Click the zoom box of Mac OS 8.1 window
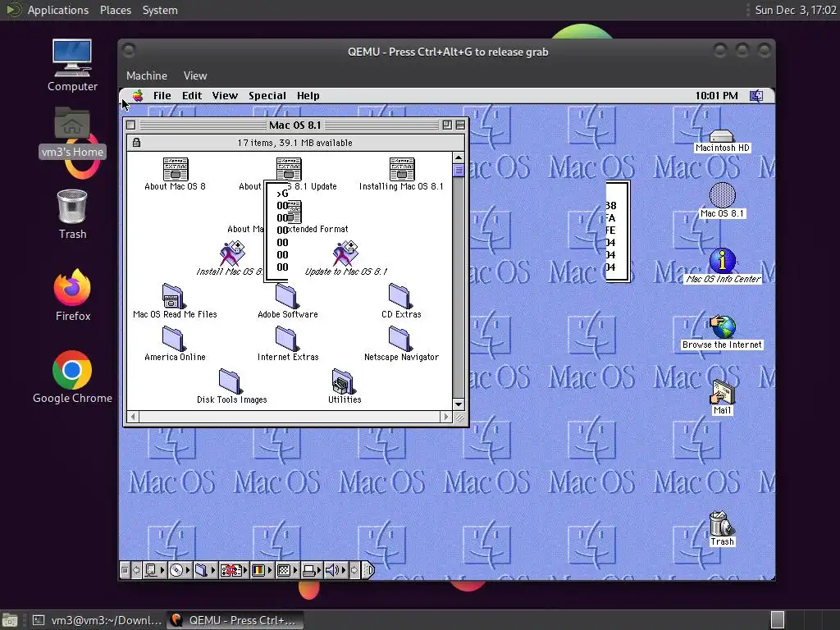The width and height of the screenshot is (840, 630). click(x=447, y=125)
